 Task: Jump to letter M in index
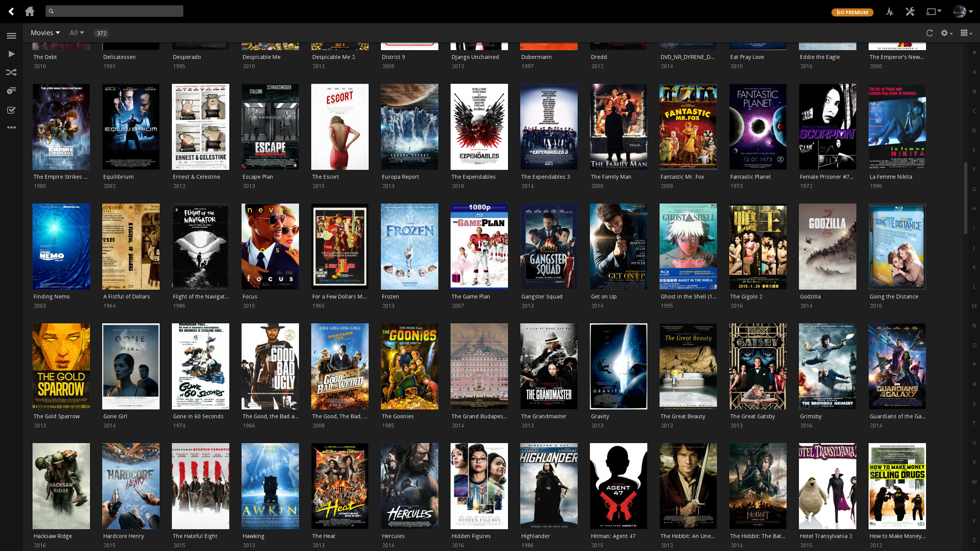pyautogui.click(x=974, y=306)
